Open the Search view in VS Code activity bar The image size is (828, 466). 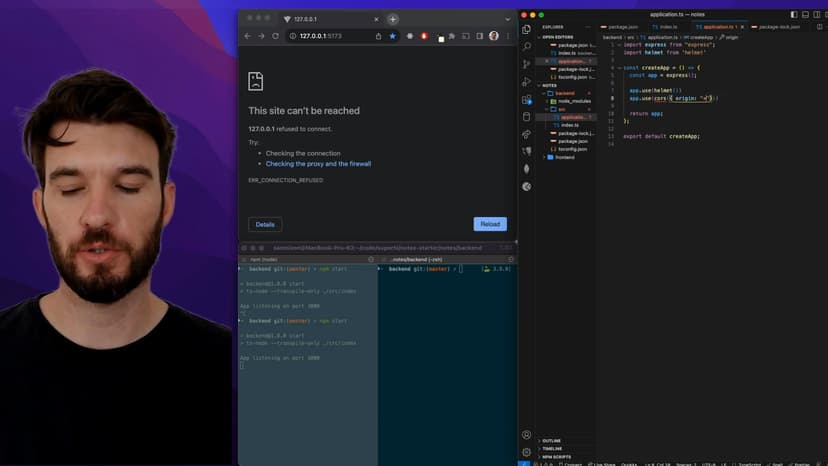(x=527, y=47)
